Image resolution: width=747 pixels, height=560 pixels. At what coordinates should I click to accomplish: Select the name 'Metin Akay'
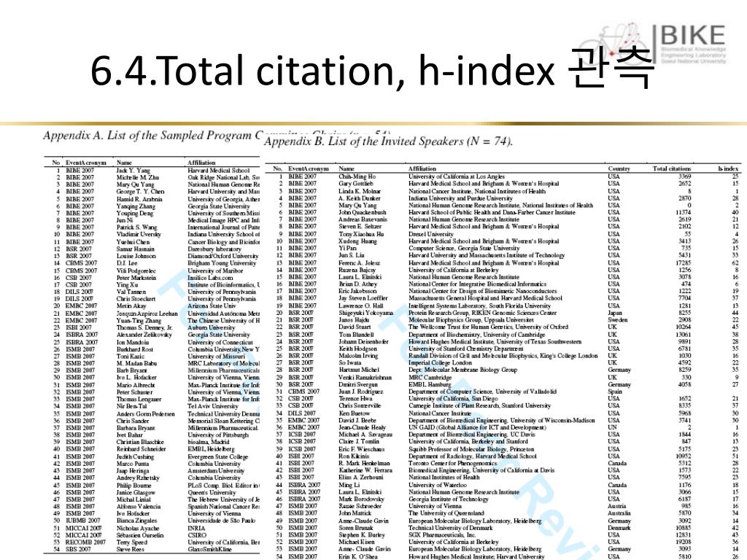tap(131, 306)
